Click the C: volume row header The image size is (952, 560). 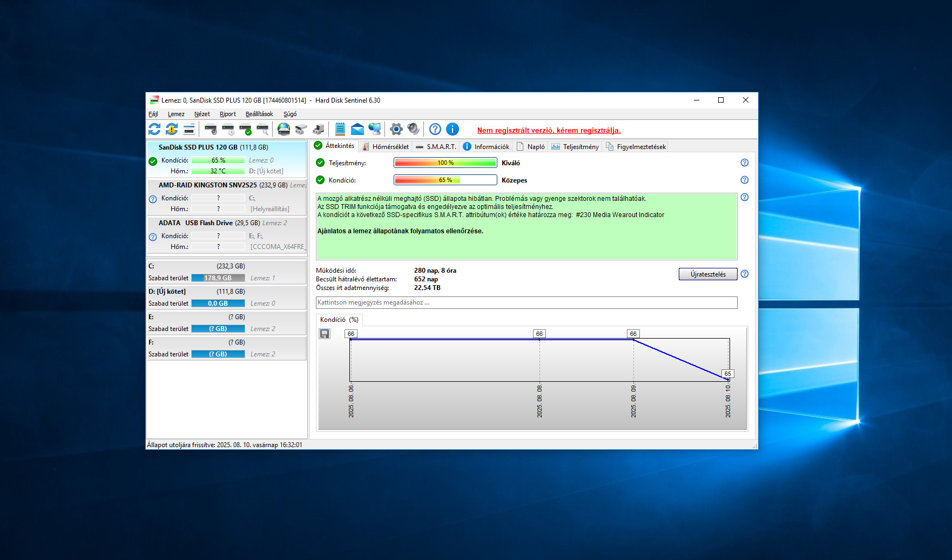click(x=227, y=266)
